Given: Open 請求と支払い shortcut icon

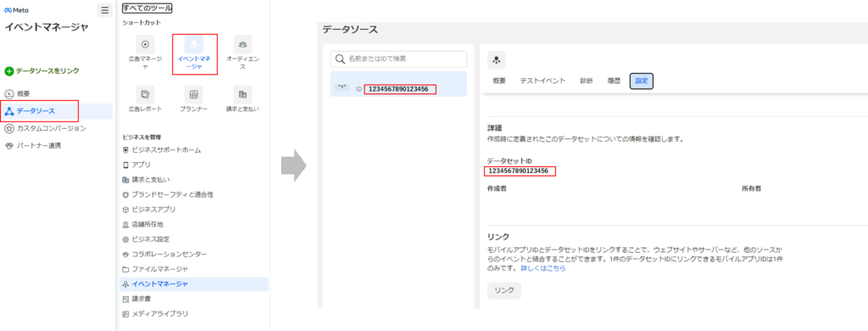Looking at the screenshot, I should [x=242, y=94].
